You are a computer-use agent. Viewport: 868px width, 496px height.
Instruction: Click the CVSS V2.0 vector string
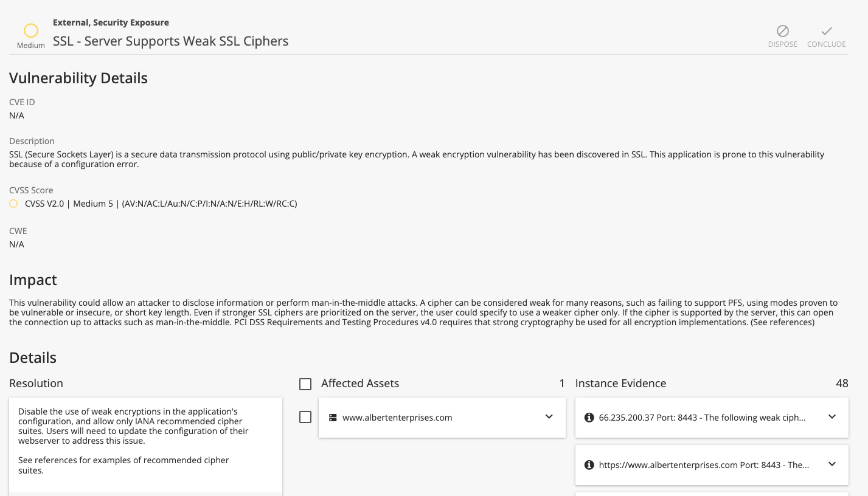pyautogui.click(x=209, y=204)
